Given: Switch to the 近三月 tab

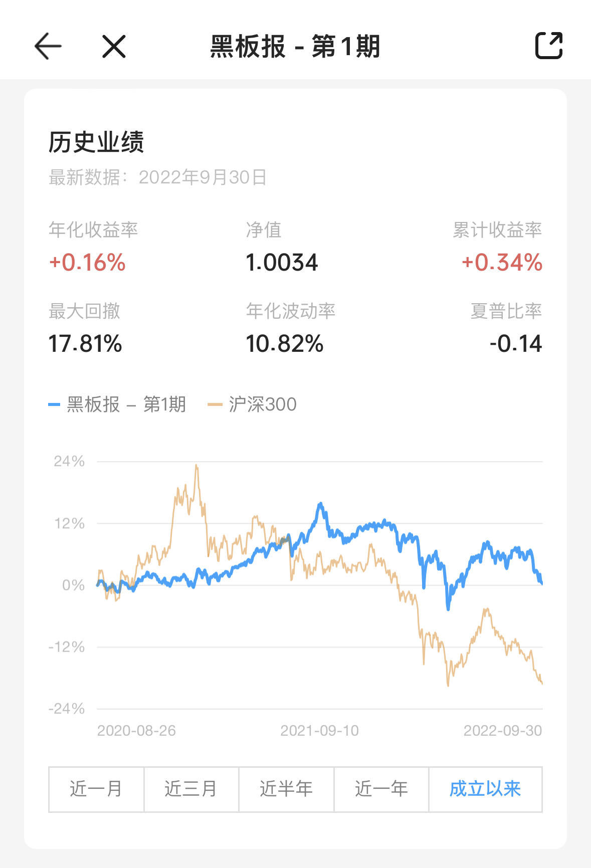Looking at the screenshot, I should 191,789.
